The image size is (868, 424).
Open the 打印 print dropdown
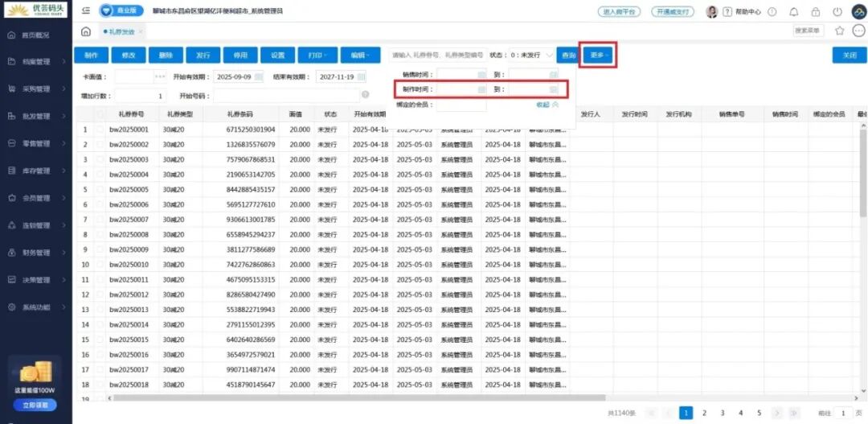click(x=317, y=56)
